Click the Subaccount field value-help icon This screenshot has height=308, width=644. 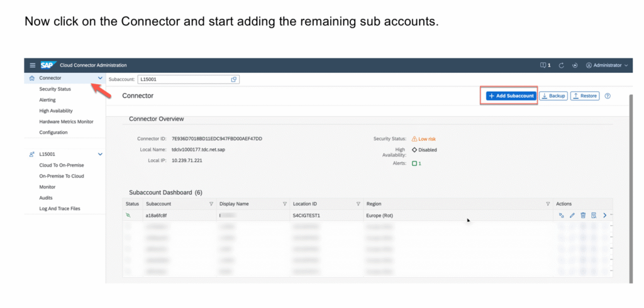(234, 79)
